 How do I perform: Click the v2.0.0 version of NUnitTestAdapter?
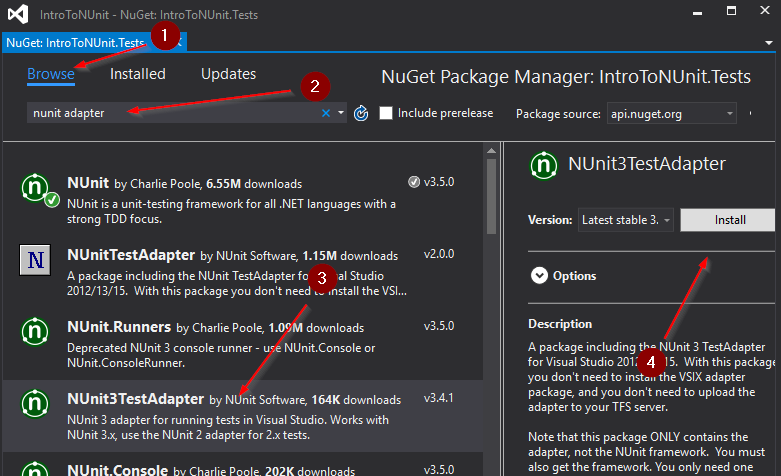pos(439,254)
